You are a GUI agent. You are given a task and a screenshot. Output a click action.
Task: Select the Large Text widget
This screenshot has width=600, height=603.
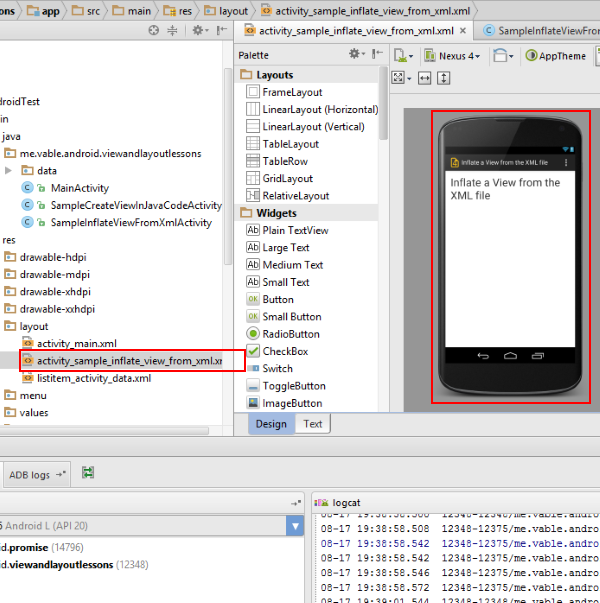click(278, 248)
